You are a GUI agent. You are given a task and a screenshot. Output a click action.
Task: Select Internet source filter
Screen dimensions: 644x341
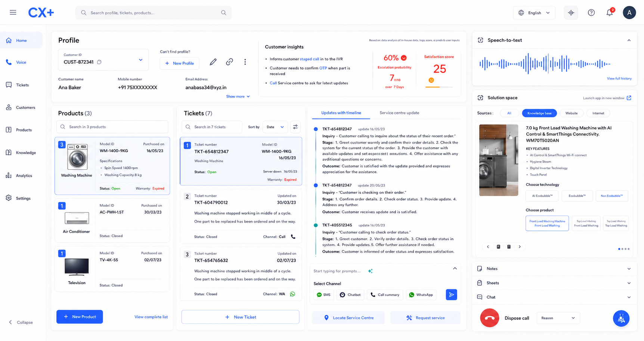(598, 113)
